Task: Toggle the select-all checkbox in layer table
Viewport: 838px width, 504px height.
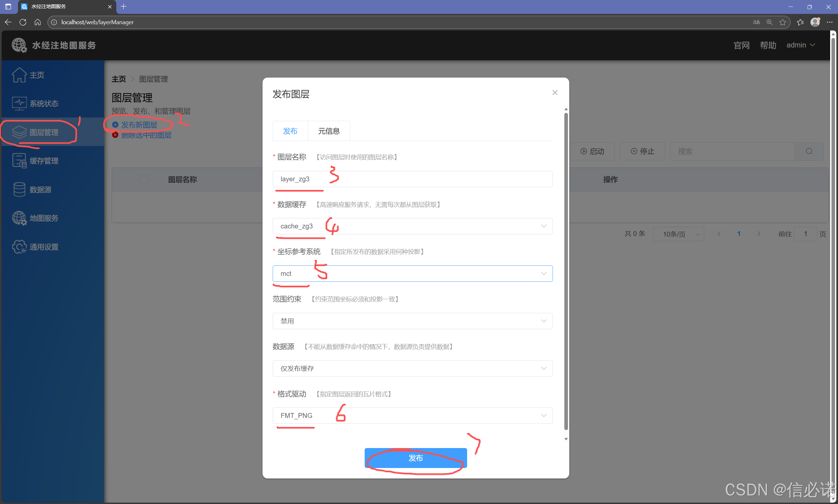Action: point(143,179)
